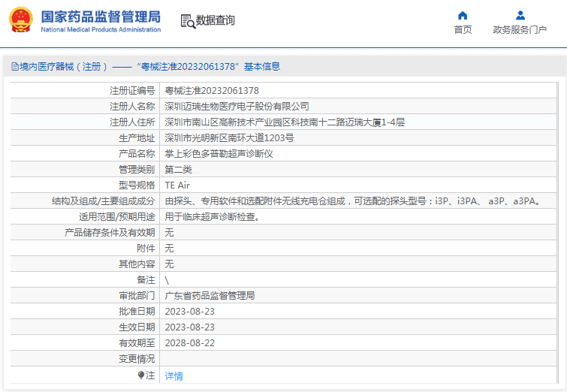This screenshot has height=392, width=567.
Task: Select the probe models text i3P、i3PA
Action: (457, 201)
